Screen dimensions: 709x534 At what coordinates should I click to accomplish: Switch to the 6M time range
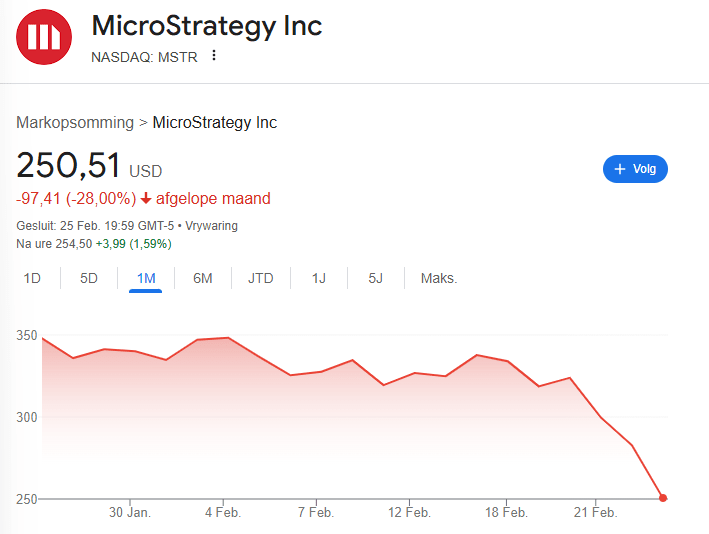[x=203, y=278]
